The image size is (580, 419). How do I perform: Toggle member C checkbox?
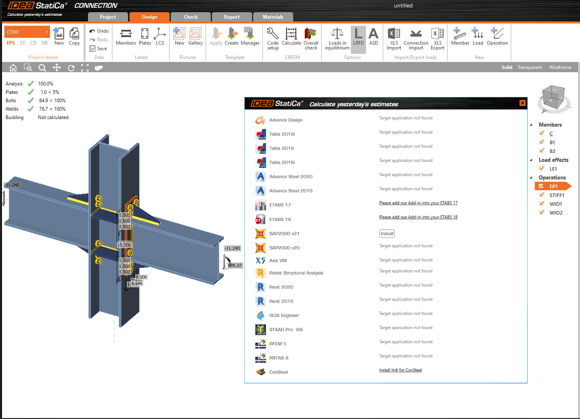coord(542,133)
